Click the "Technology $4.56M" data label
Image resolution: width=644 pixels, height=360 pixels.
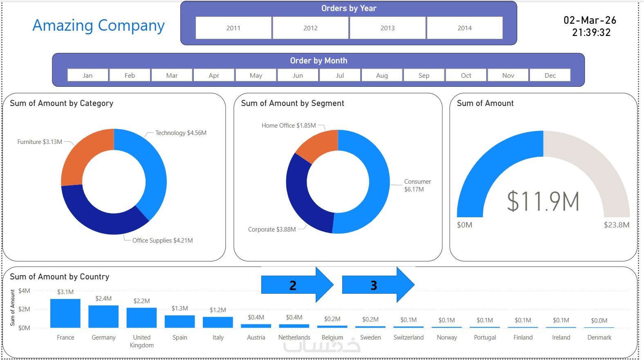[181, 133]
